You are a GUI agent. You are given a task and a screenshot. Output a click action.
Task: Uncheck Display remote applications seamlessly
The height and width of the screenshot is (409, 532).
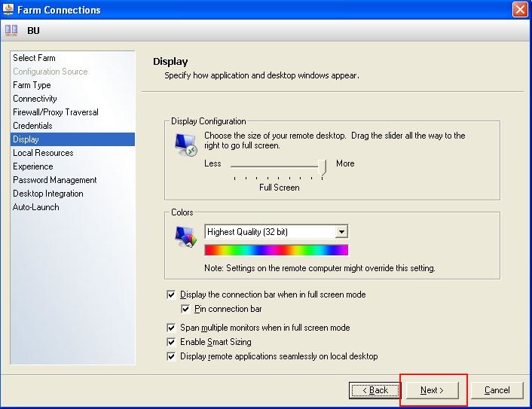tap(172, 356)
